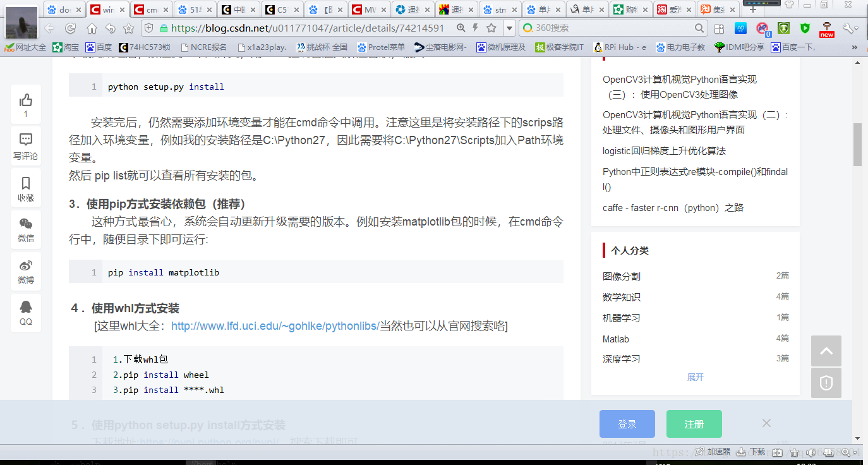
Task: Open the 极客学院IT bookmark
Action: pos(559,47)
